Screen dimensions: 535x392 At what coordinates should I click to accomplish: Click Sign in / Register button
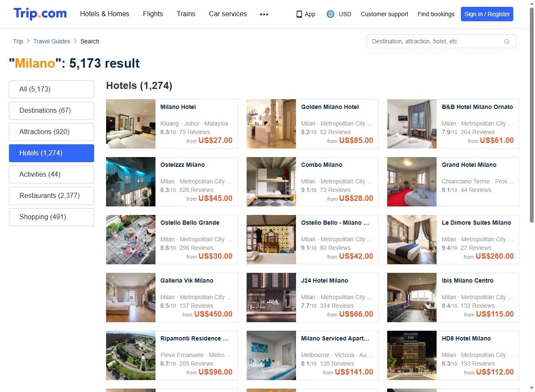coord(487,14)
